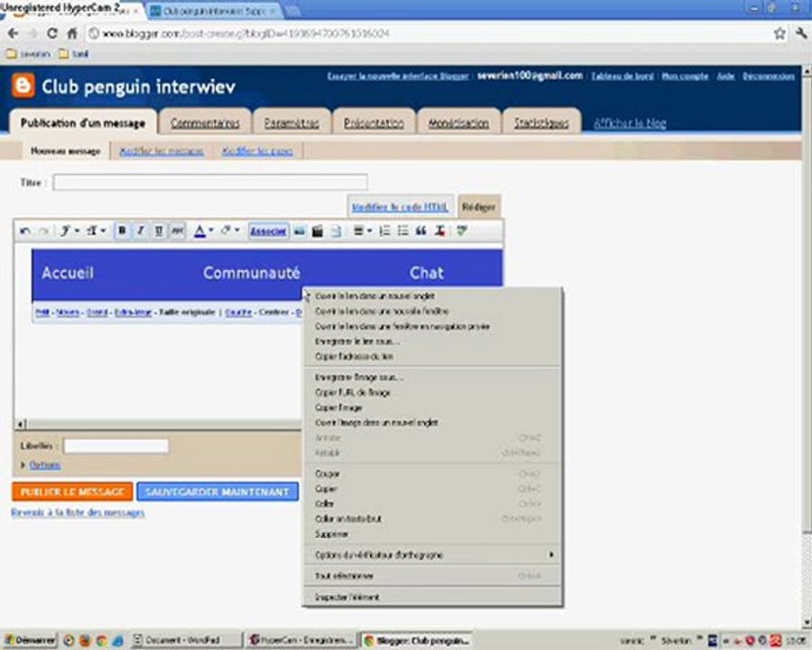The height and width of the screenshot is (650, 812).
Task: Open the Monétisation tab
Action: click(459, 123)
